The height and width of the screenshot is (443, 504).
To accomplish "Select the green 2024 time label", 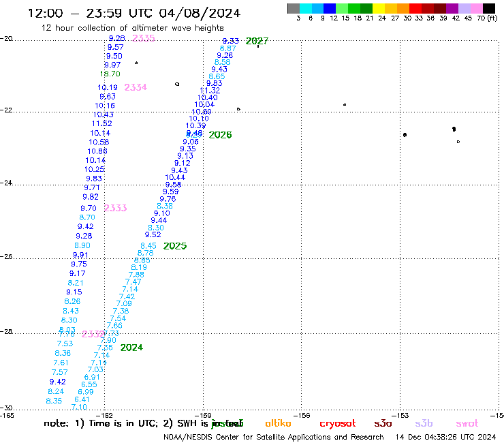I will (131, 348).
